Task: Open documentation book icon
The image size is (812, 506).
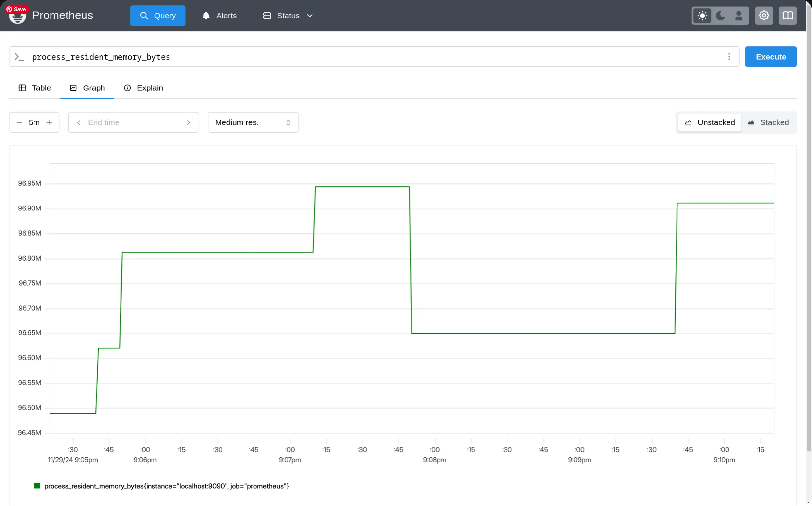Action: (x=788, y=16)
